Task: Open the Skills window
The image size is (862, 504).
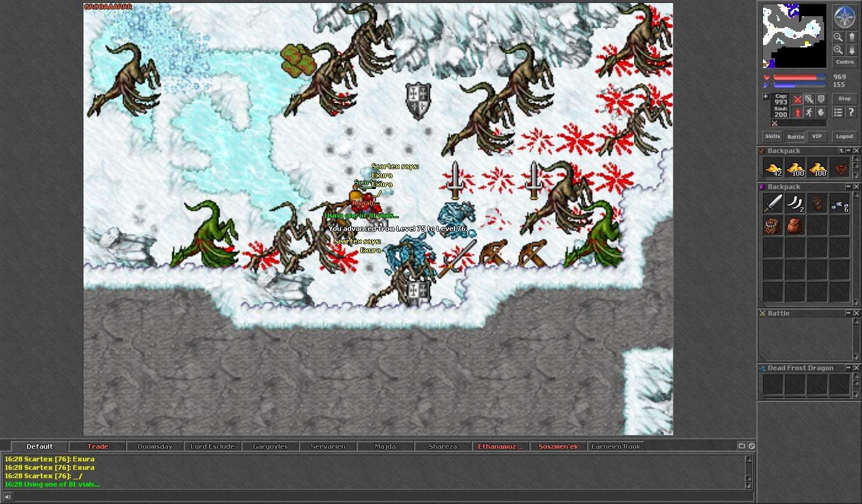Action: click(773, 136)
